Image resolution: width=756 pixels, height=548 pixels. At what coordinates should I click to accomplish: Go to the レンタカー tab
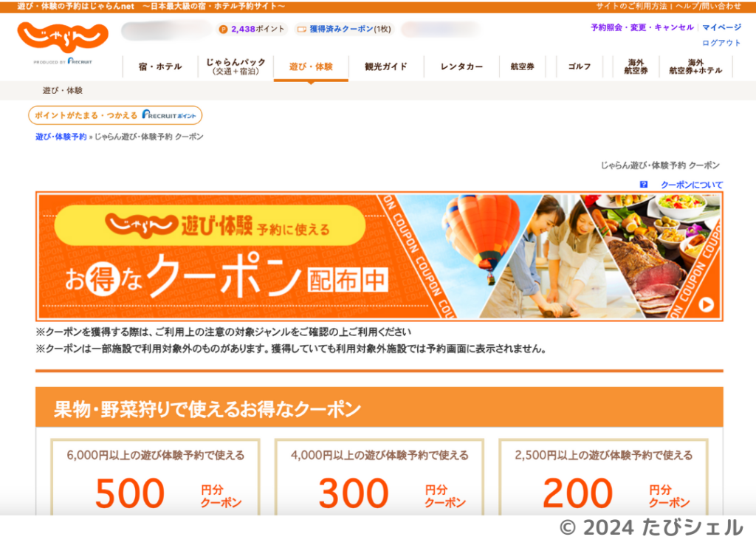[461, 66]
